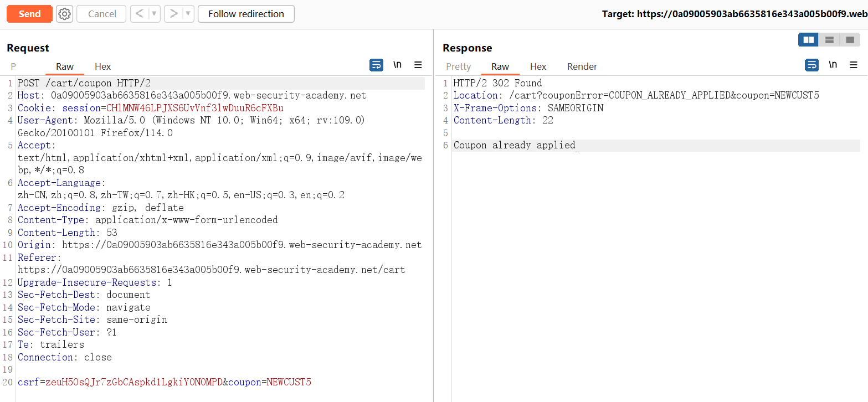The width and height of the screenshot is (868, 402).
Task: Select combined tabbed layout view
Action: 850,40
